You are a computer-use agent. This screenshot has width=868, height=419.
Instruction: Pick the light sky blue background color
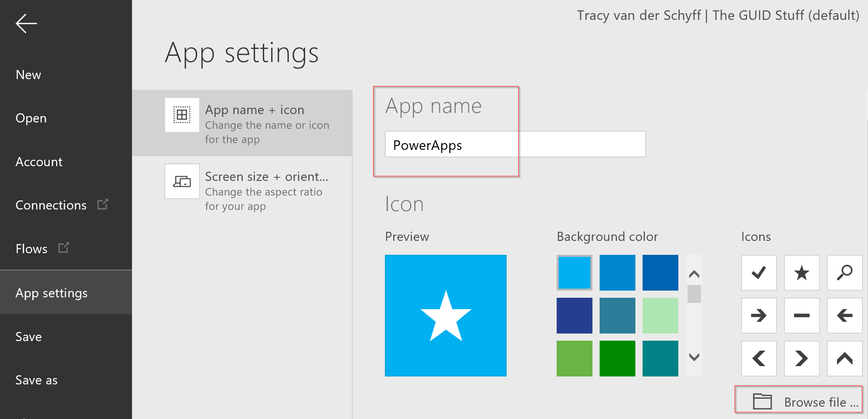(x=575, y=273)
